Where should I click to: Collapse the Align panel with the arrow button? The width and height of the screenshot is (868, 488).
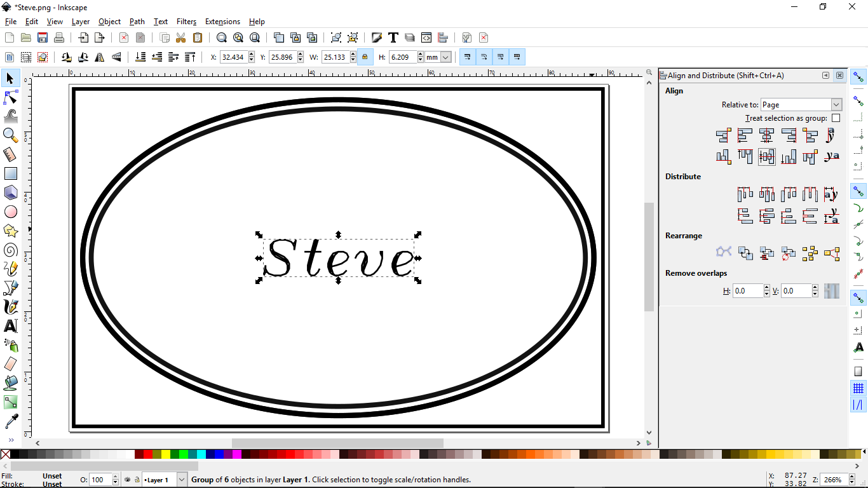pos(825,75)
